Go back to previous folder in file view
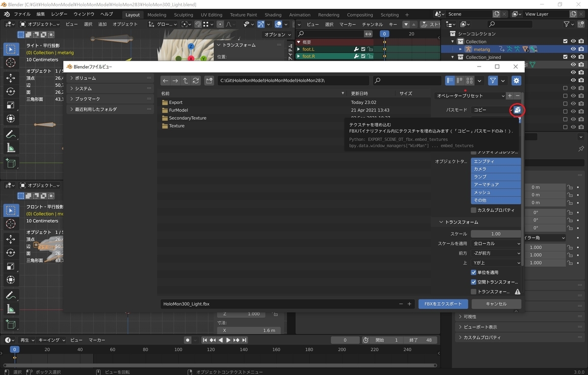 (x=166, y=81)
